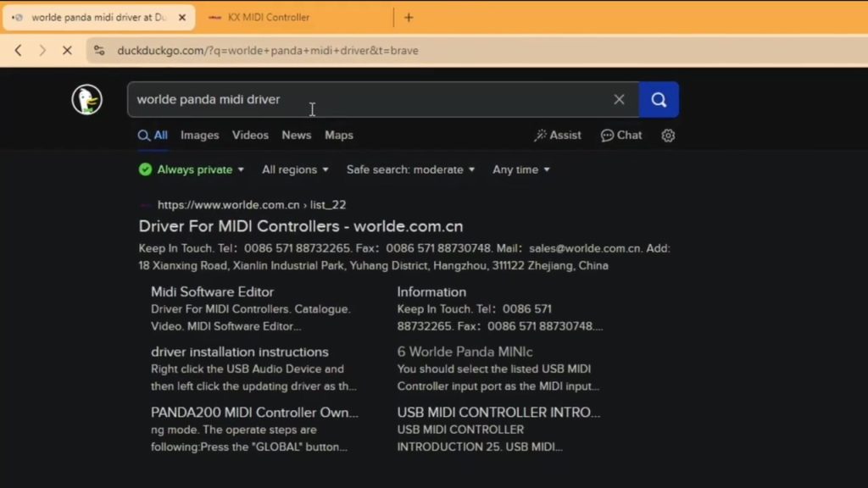Image resolution: width=868 pixels, height=488 pixels.
Task: Go back to the previous page
Action: (x=19, y=50)
